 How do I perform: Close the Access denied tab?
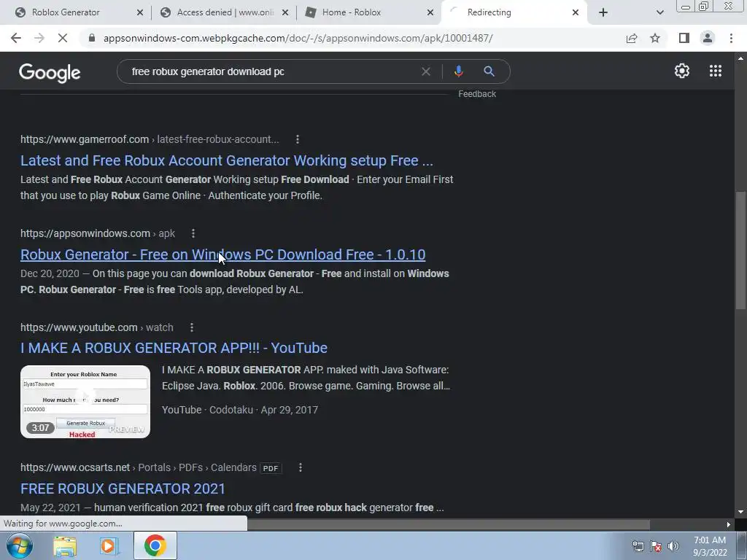(285, 12)
